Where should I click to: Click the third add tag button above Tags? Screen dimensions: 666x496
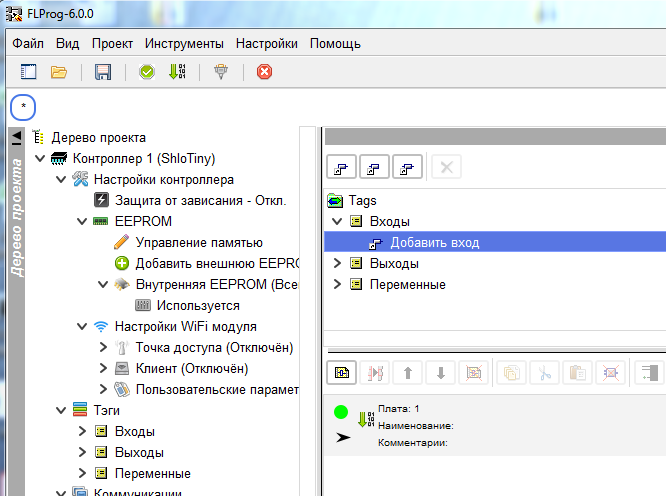pos(407,167)
